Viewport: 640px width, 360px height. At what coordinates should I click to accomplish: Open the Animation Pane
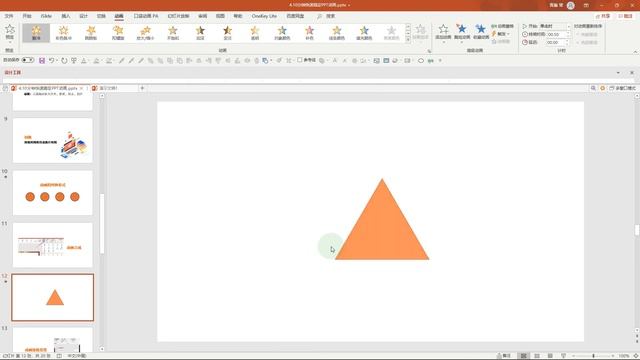coord(502,26)
